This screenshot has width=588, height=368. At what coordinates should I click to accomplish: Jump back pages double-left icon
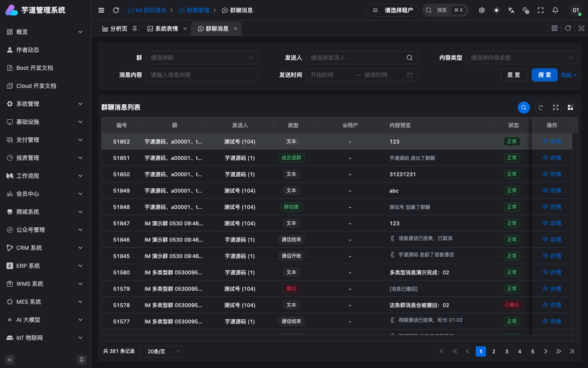(x=455, y=351)
